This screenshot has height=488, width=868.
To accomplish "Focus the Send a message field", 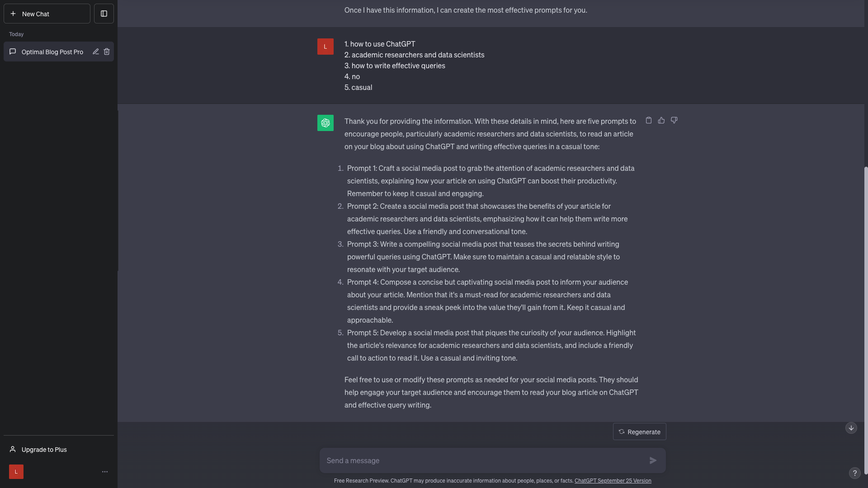I will pos(484,460).
